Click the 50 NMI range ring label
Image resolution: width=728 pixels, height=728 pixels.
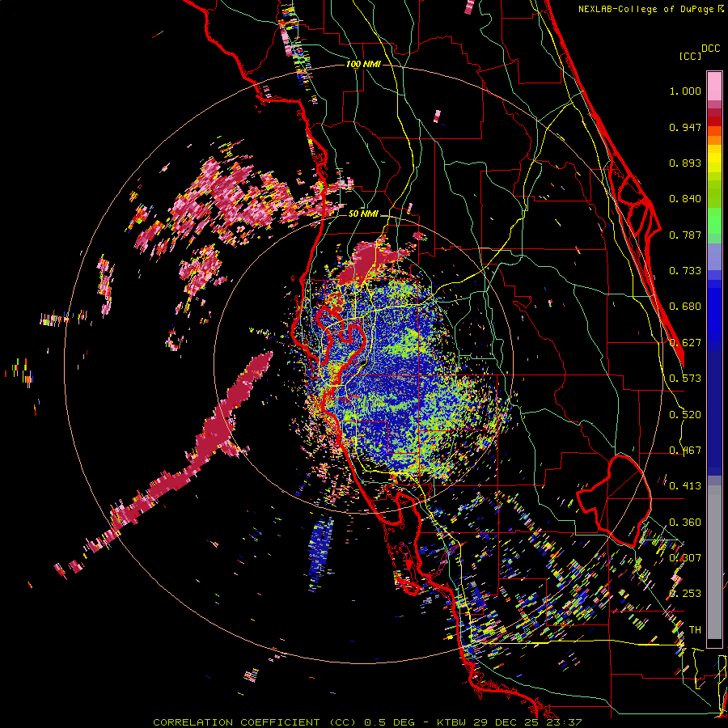tap(363, 214)
